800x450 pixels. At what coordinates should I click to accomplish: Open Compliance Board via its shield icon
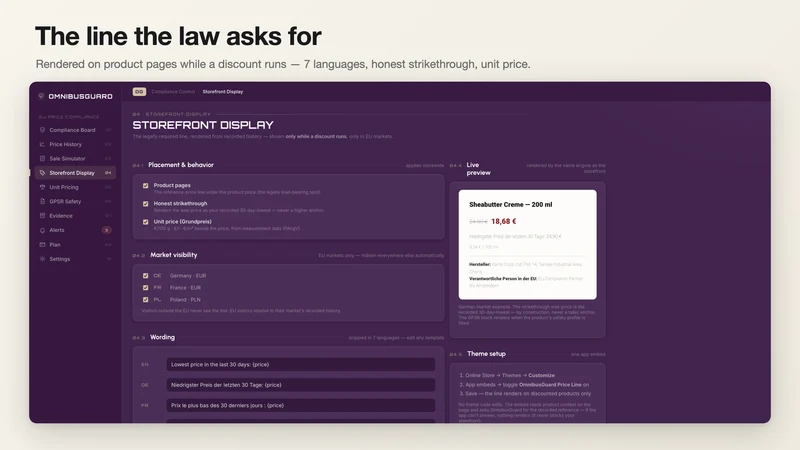[x=42, y=130]
